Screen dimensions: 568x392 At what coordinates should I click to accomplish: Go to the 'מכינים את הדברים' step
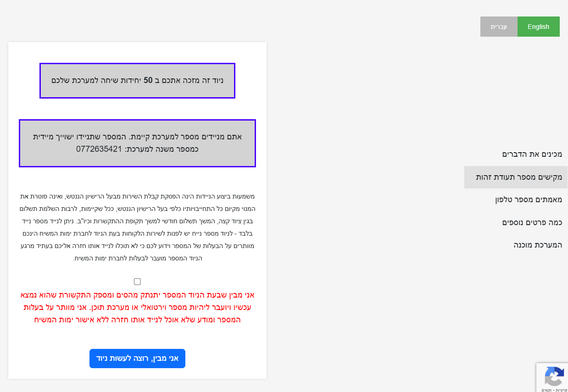click(x=532, y=155)
